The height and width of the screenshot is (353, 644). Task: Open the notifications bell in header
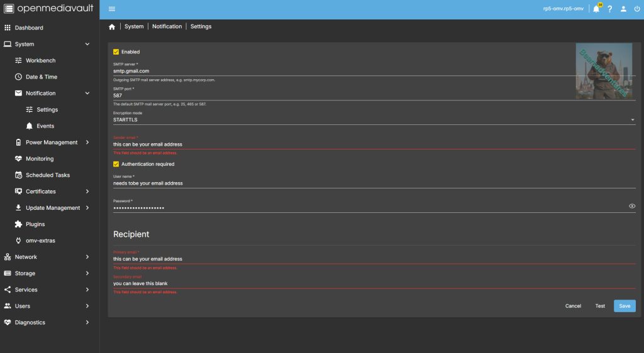point(596,9)
